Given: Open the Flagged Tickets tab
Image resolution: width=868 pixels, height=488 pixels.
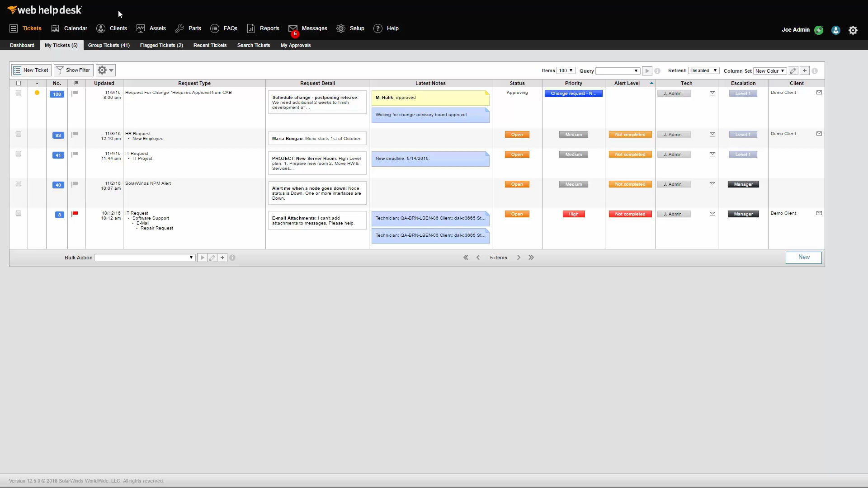Looking at the screenshot, I should [x=161, y=45].
